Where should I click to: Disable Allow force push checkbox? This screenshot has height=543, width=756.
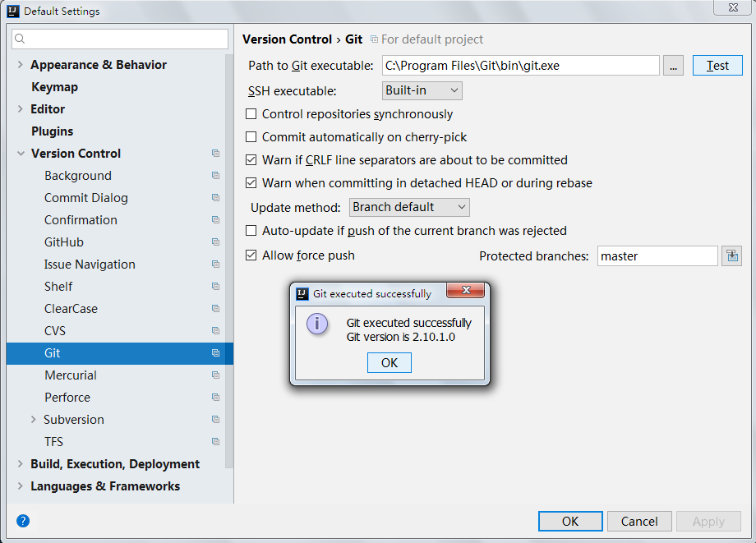251,255
